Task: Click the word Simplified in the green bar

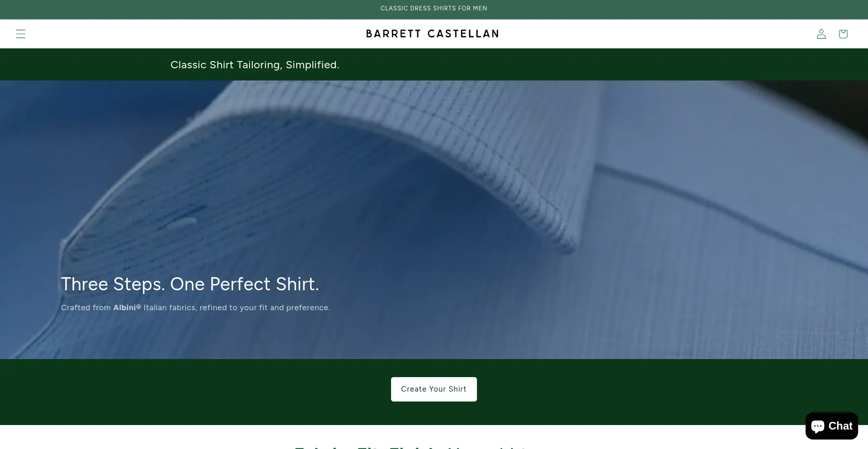Action: click(x=312, y=65)
